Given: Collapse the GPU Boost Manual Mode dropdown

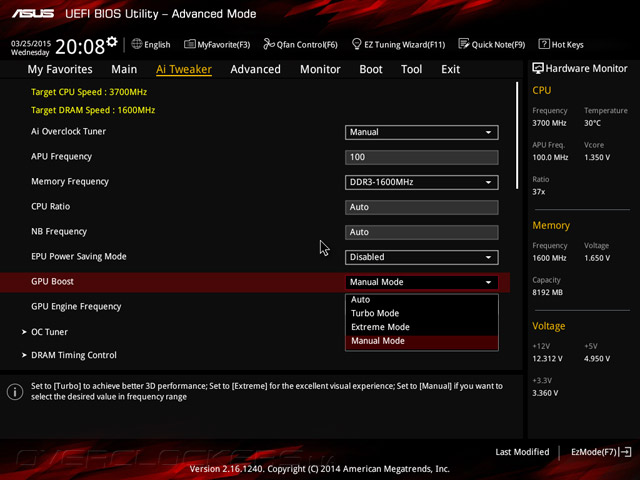Looking at the screenshot, I should pyautogui.click(x=422, y=282).
